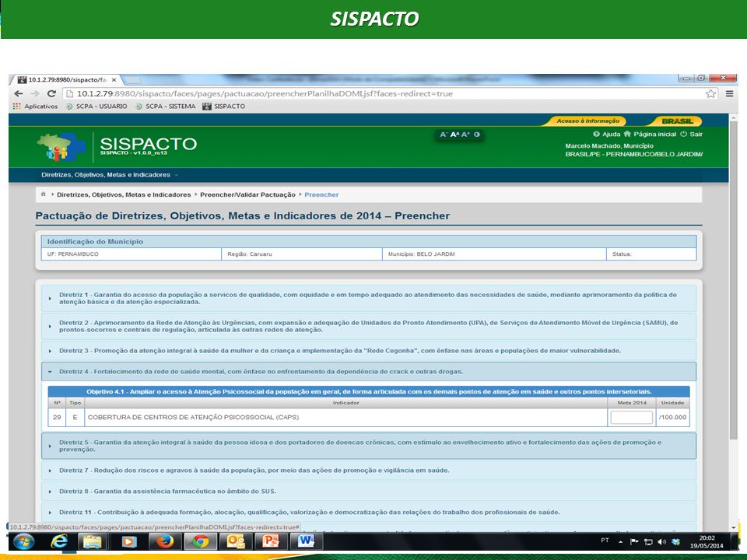747x560 pixels.
Task: Focus the Meta 2014 input for indicator 29
Action: (x=632, y=417)
